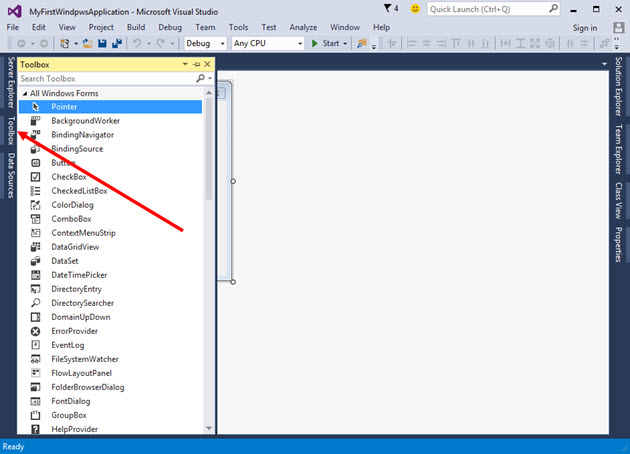Click the account picture icon

tap(618, 27)
